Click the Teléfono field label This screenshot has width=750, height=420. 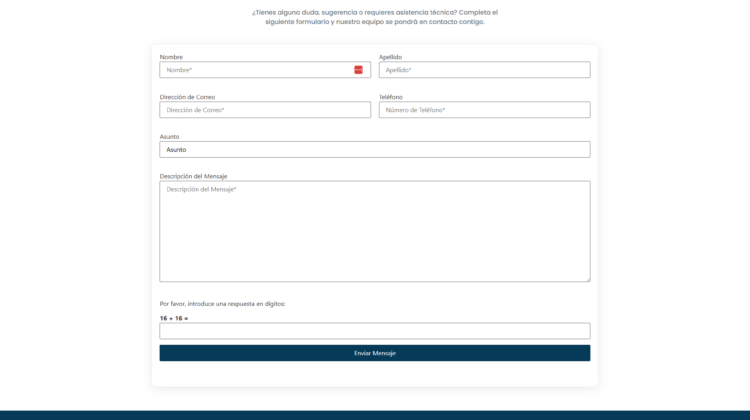(x=390, y=97)
